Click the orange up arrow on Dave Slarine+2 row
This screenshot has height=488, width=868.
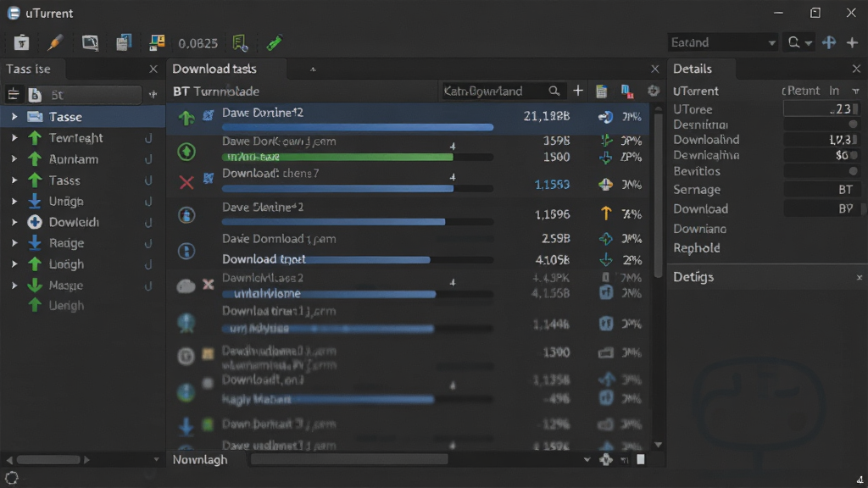click(x=606, y=213)
